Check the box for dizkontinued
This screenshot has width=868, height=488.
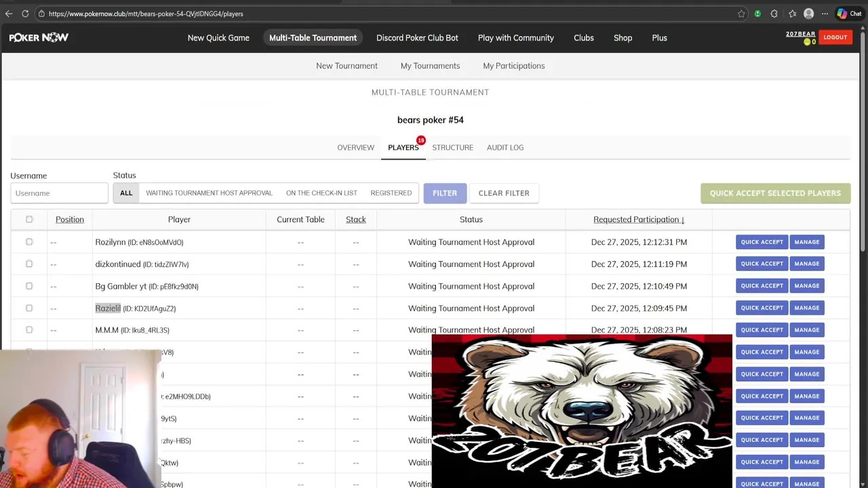pos(29,264)
